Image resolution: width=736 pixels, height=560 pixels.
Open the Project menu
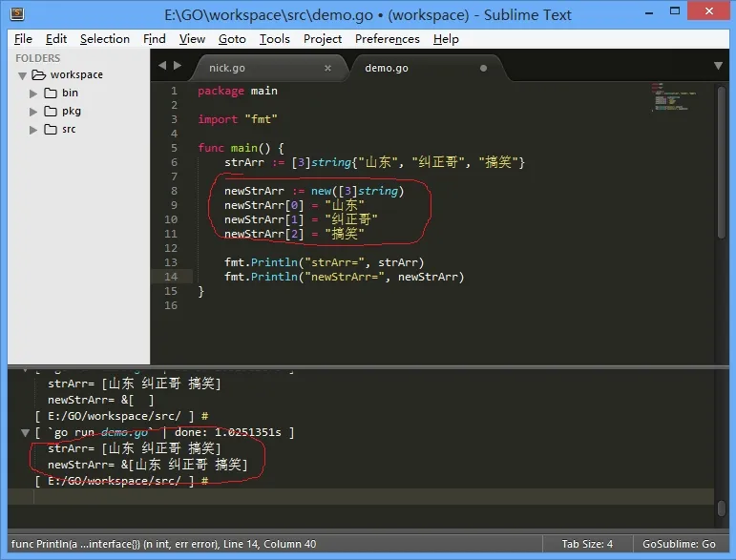click(323, 39)
